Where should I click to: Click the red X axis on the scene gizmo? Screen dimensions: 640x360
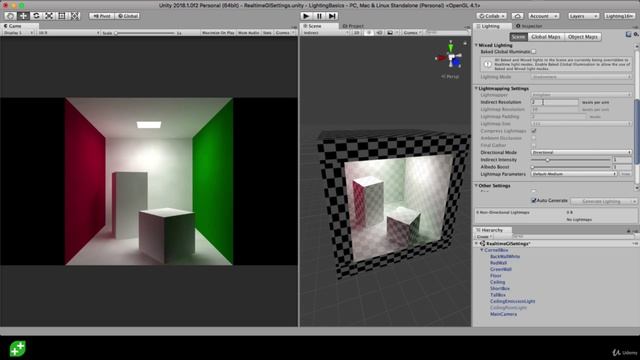click(440, 58)
